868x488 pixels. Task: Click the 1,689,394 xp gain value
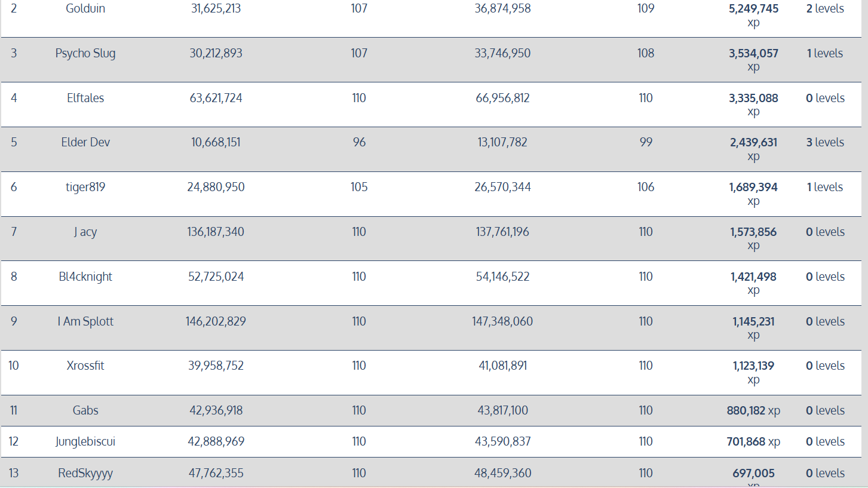pyautogui.click(x=753, y=187)
